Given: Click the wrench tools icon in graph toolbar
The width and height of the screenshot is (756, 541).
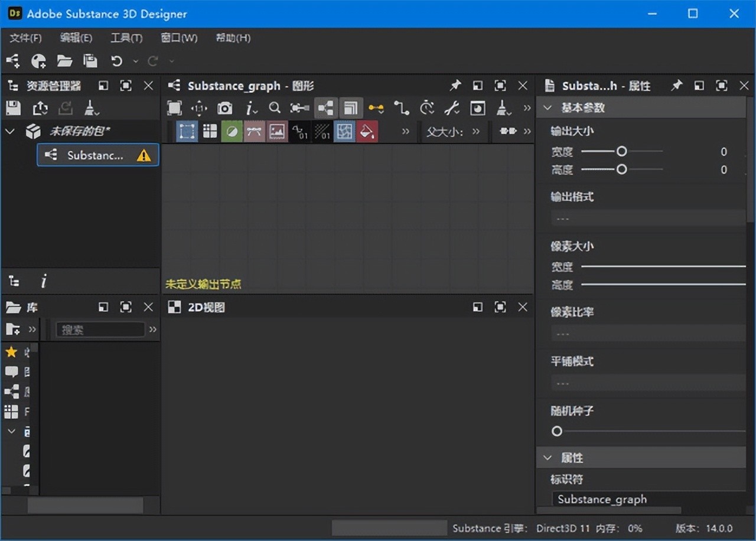Looking at the screenshot, I should pyautogui.click(x=452, y=108).
